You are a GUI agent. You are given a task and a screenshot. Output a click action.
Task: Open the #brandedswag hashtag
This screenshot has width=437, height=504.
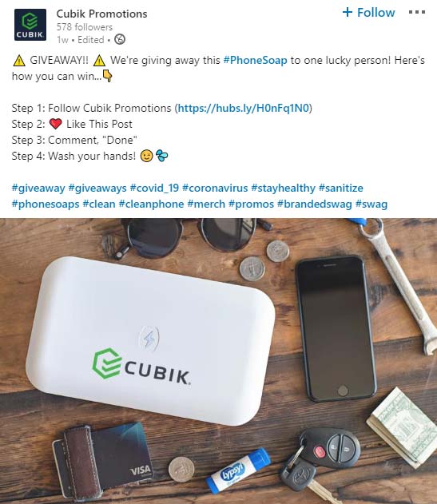pyautogui.click(x=315, y=204)
